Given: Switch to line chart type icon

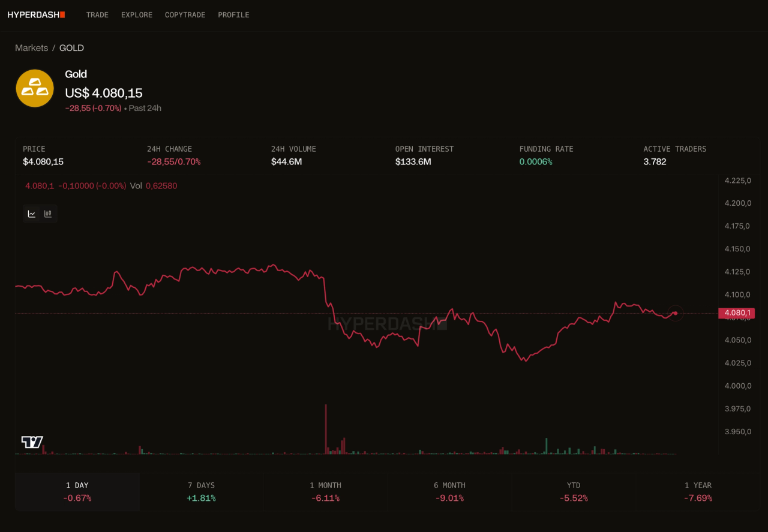Looking at the screenshot, I should tap(32, 214).
